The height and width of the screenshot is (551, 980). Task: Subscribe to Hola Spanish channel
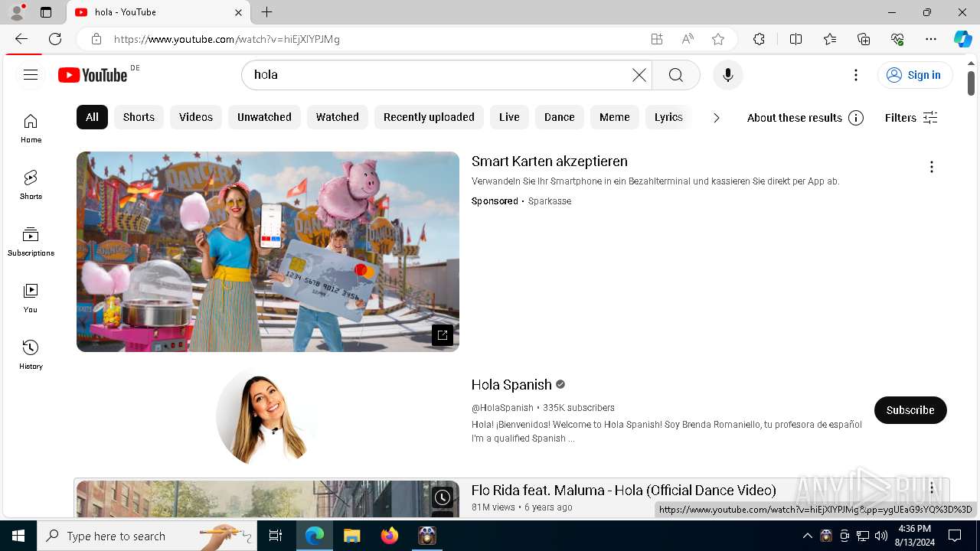(x=910, y=410)
